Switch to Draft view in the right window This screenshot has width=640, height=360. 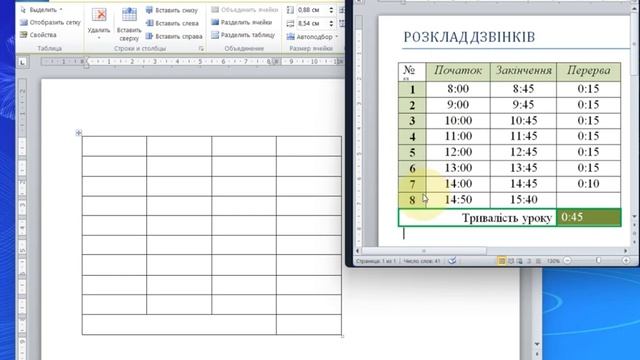click(538, 261)
